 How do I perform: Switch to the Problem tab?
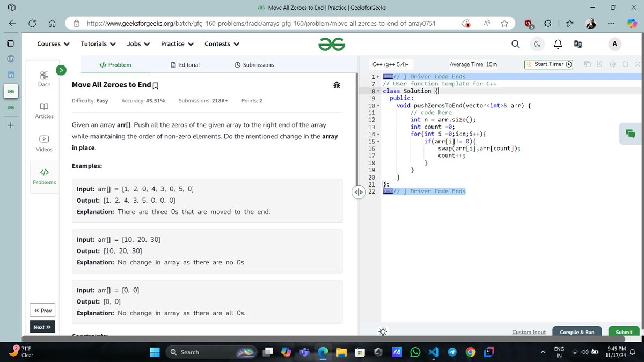coord(115,65)
